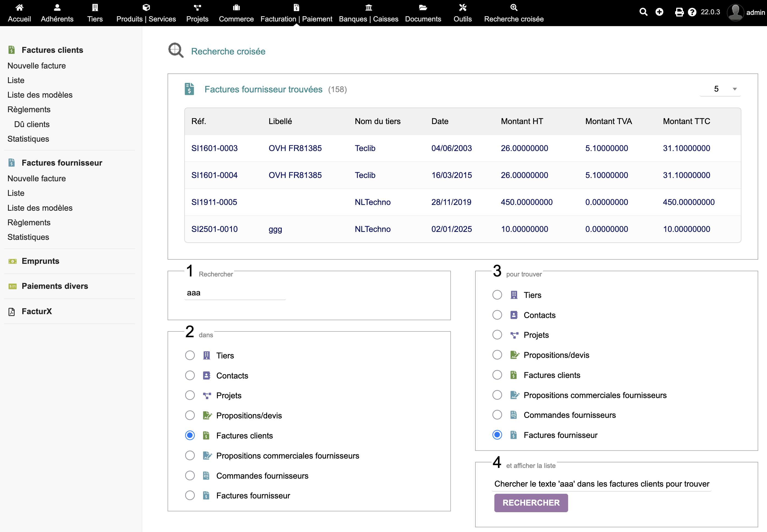Click the RECHERCHER button
This screenshot has height=532, width=767.
[x=531, y=503]
